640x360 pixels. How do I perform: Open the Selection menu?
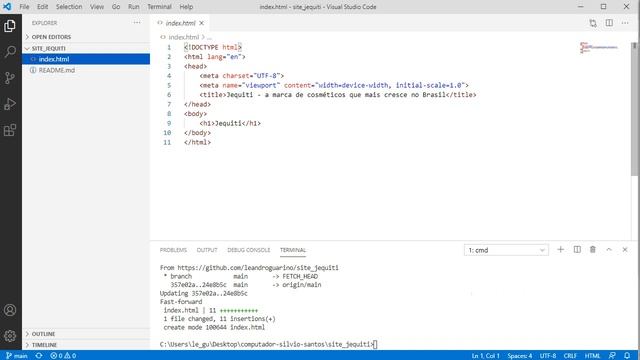[69, 7]
